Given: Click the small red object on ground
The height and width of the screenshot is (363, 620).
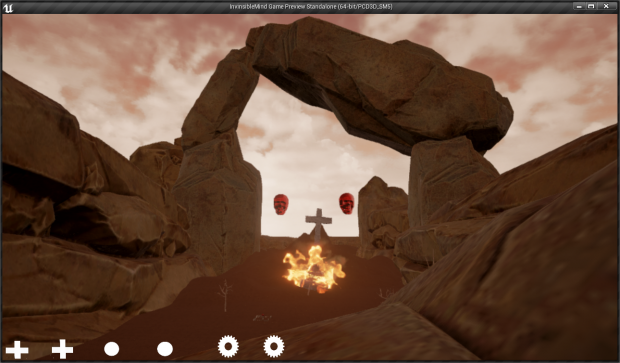Looking at the screenshot, I should tap(262, 317).
